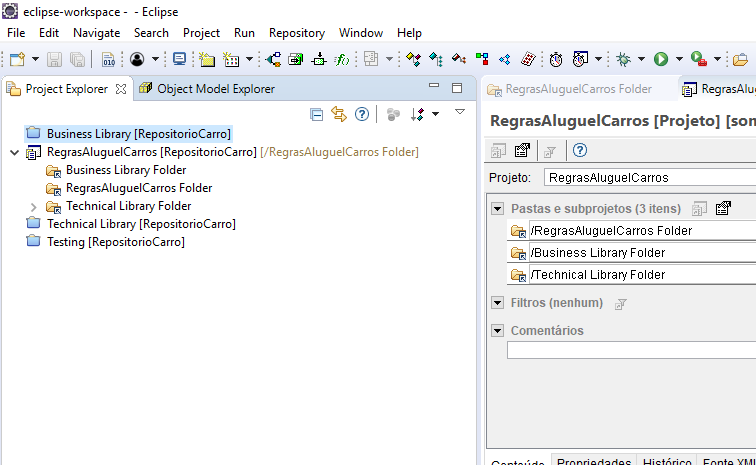Collapse the RegrasAluguelCarros project node

[14, 153]
